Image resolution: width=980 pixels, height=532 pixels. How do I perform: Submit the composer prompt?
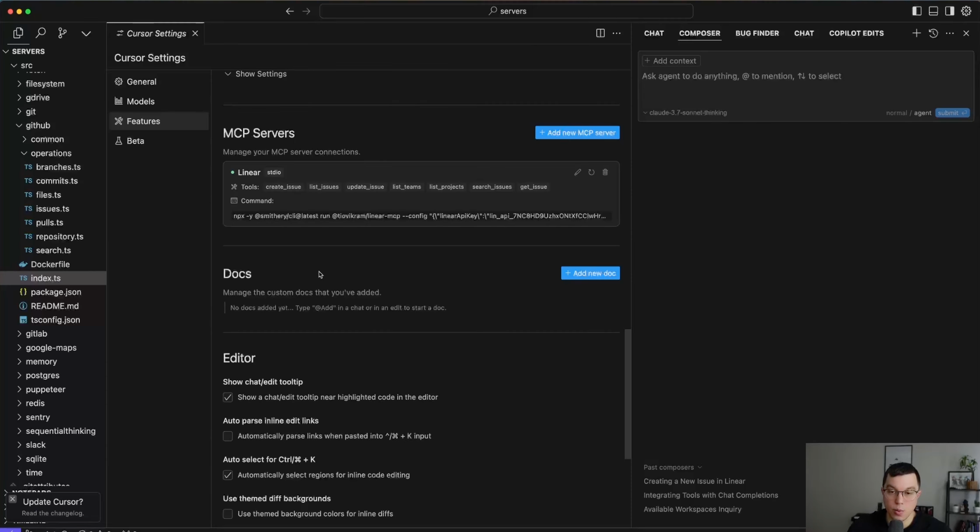pyautogui.click(x=952, y=113)
